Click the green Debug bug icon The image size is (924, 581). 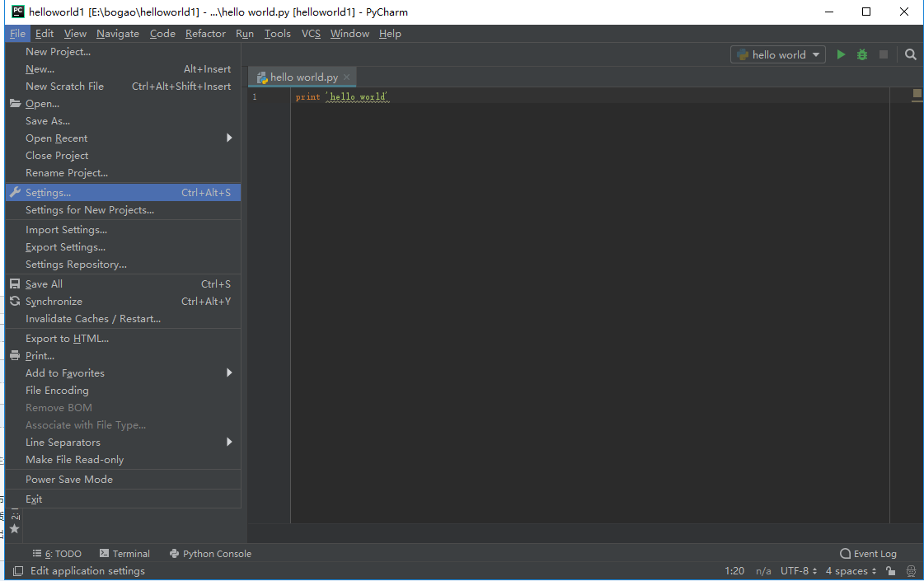coord(862,54)
